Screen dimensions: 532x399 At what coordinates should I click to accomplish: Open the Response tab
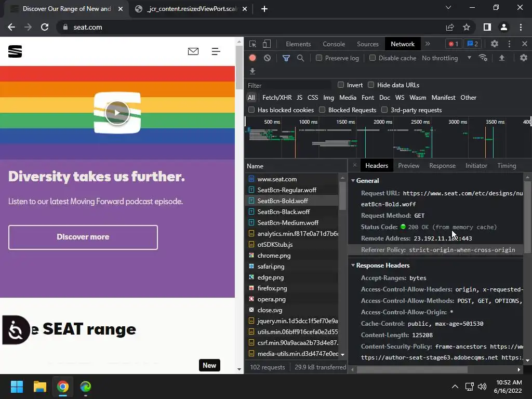443,166
